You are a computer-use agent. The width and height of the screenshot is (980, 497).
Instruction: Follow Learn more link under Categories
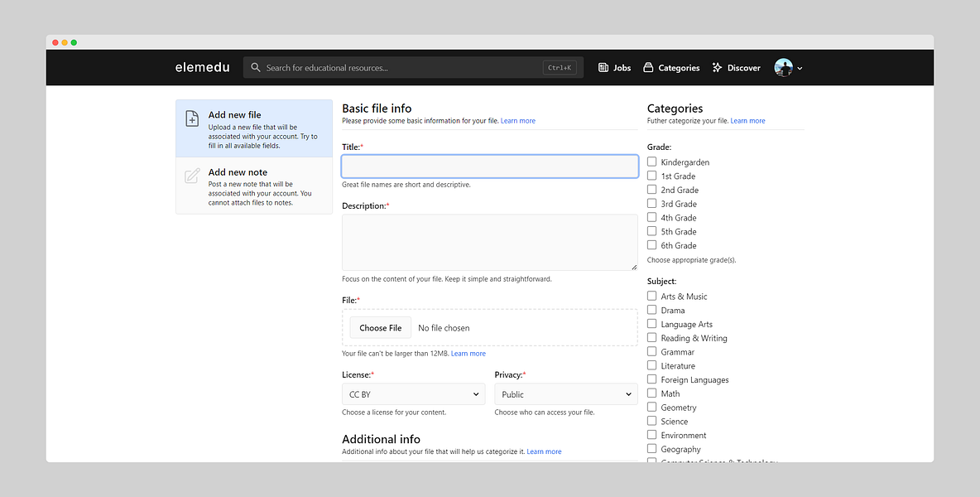[x=747, y=121]
